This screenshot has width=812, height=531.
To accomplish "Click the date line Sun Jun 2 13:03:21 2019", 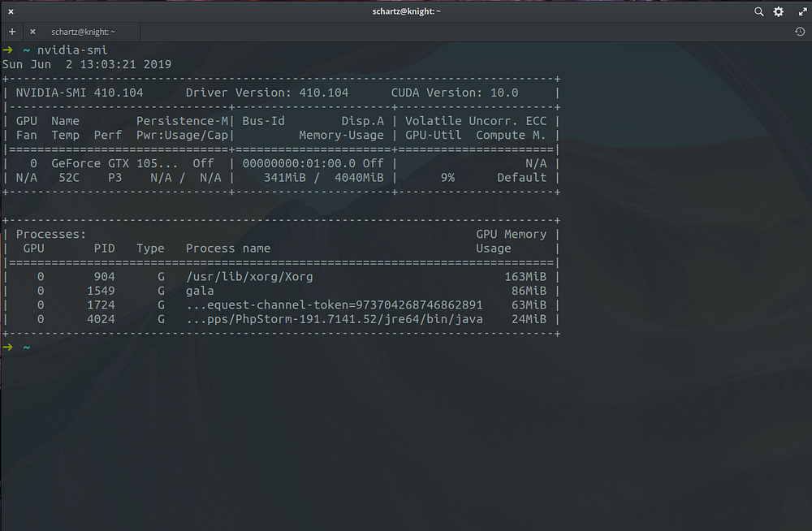I will [87, 64].
